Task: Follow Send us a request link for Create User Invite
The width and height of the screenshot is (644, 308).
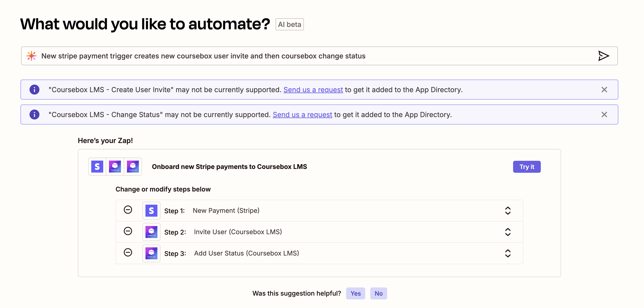Action: point(313,90)
